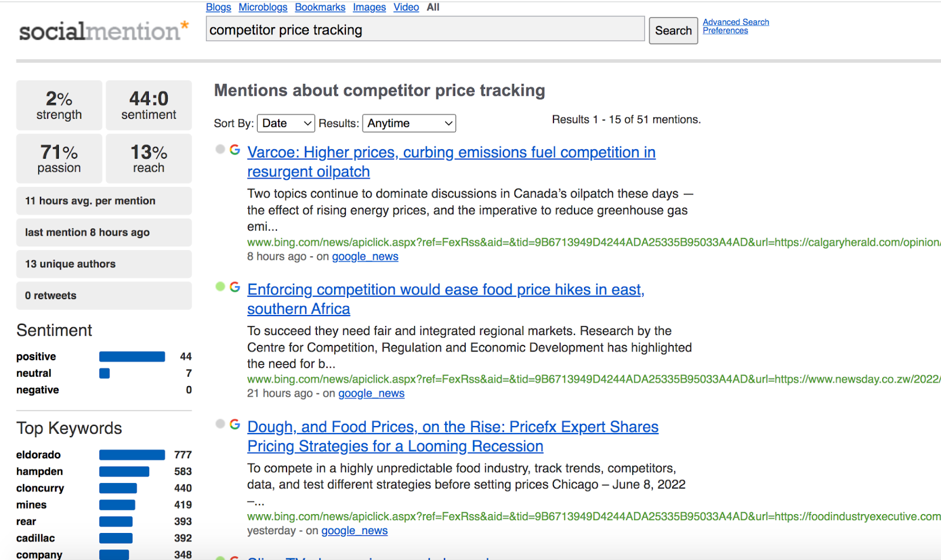The width and height of the screenshot is (941, 560).
Task: Click the positive sentiment bar
Action: pos(132,357)
